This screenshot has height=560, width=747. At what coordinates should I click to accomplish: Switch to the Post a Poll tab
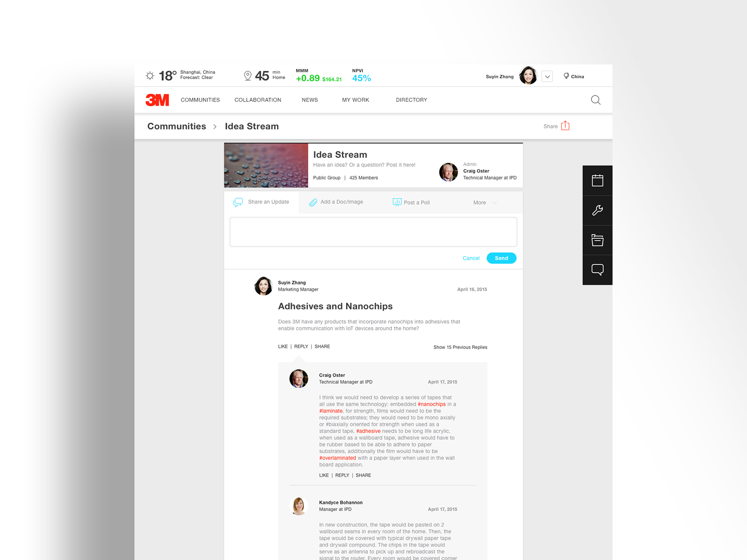click(x=411, y=202)
